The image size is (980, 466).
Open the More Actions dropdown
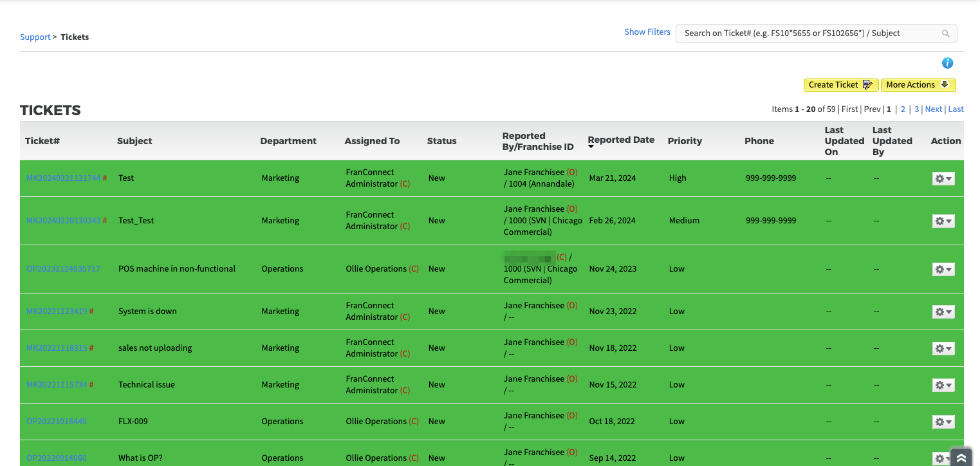click(x=918, y=85)
